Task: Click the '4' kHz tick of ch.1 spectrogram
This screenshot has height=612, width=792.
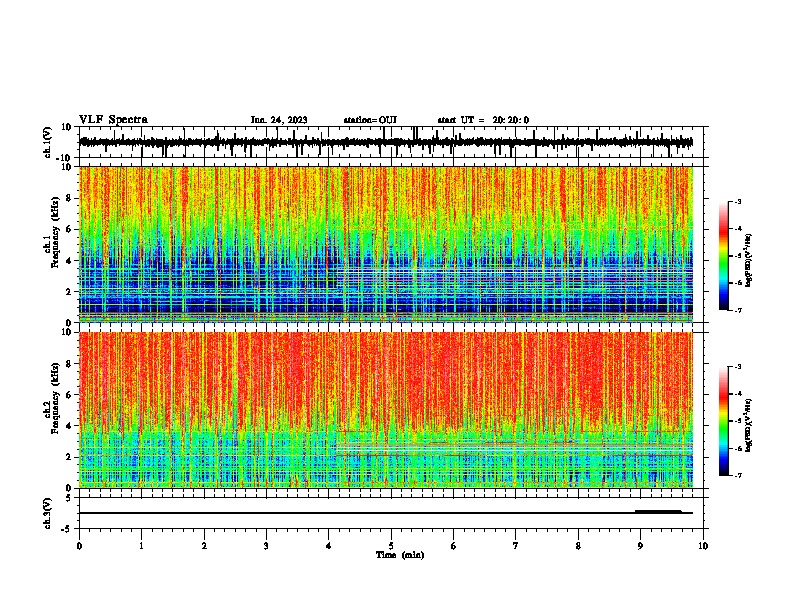Action: point(69,261)
